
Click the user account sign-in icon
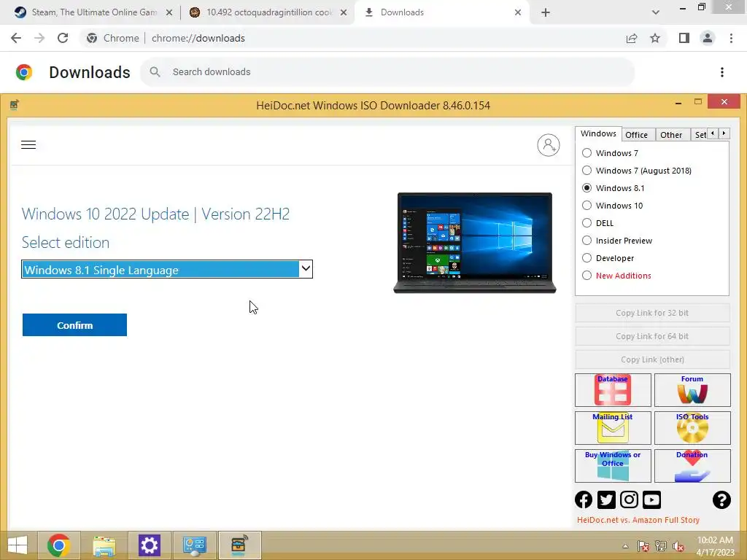(549, 145)
